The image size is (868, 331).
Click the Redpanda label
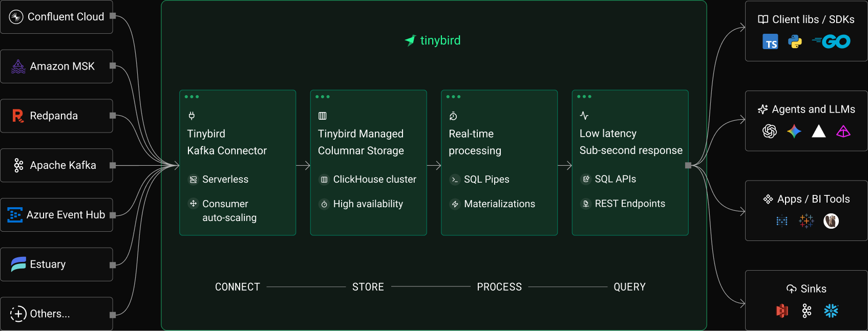[54, 116]
